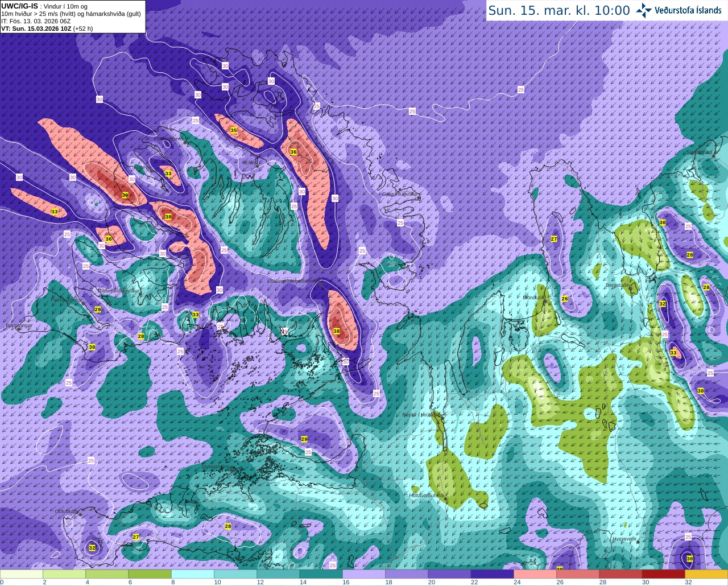Click the yellow gust label '39'
The image size is (728, 586).
click(x=125, y=195)
